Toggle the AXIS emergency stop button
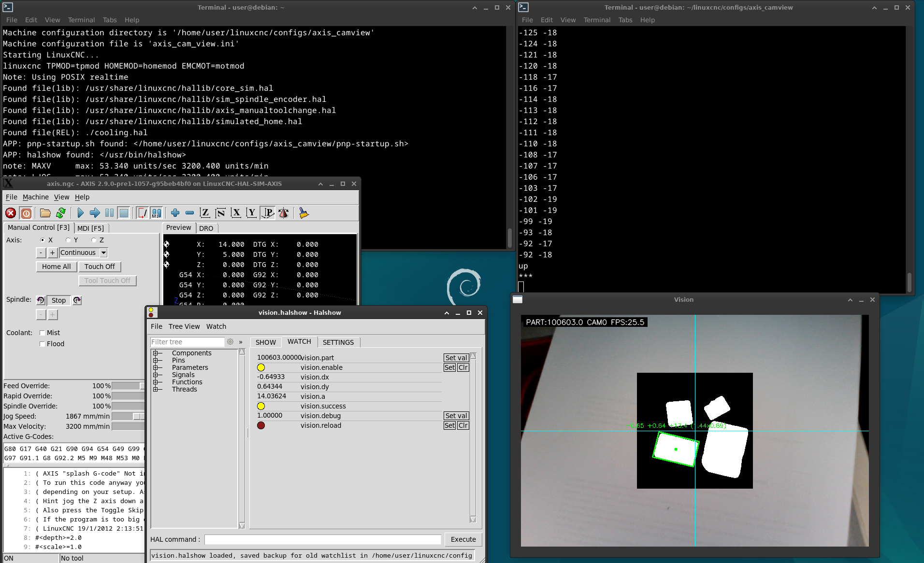Screen dimensions: 924x563 click(11, 213)
